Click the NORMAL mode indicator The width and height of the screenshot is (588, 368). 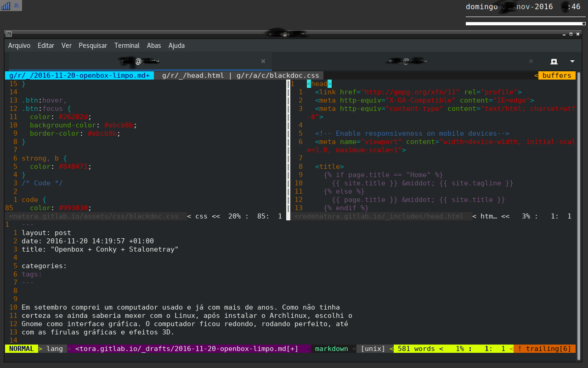(x=22, y=349)
